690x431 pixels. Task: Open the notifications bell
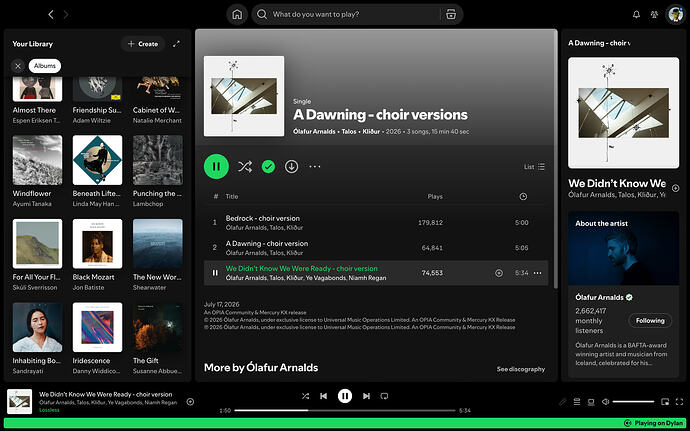[636, 15]
